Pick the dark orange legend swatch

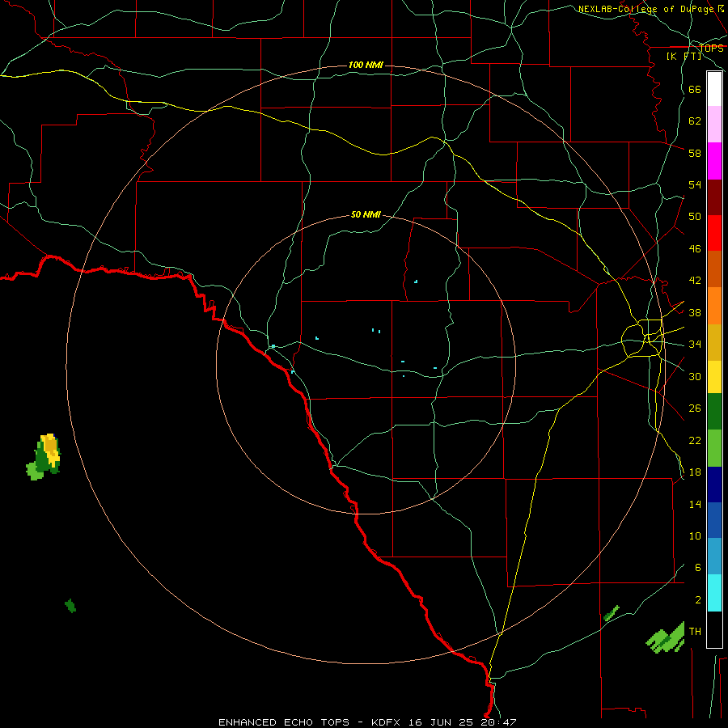tap(714, 269)
